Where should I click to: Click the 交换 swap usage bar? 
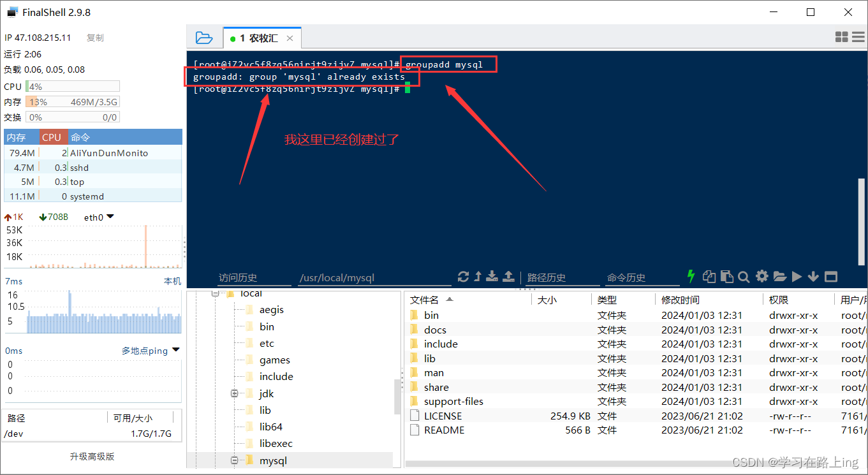[x=72, y=117]
